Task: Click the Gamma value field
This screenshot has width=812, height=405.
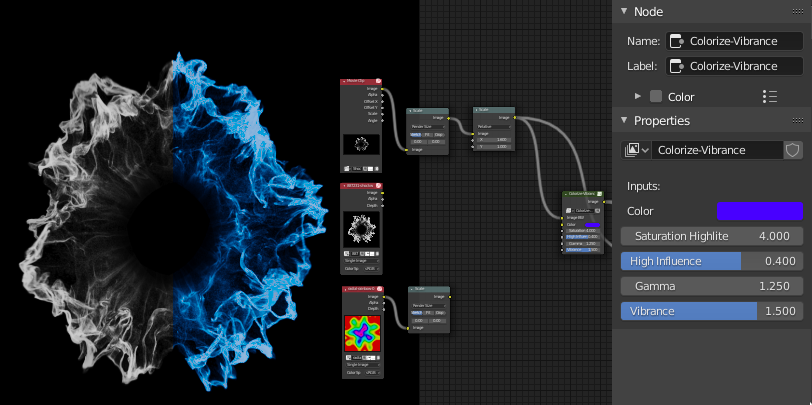Action: 711,286
